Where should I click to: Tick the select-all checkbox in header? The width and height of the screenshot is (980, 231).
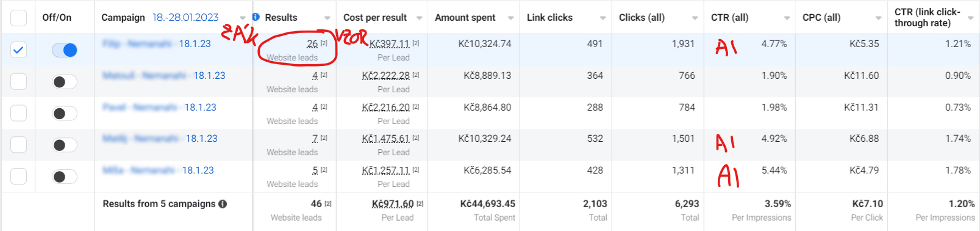(x=19, y=18)
